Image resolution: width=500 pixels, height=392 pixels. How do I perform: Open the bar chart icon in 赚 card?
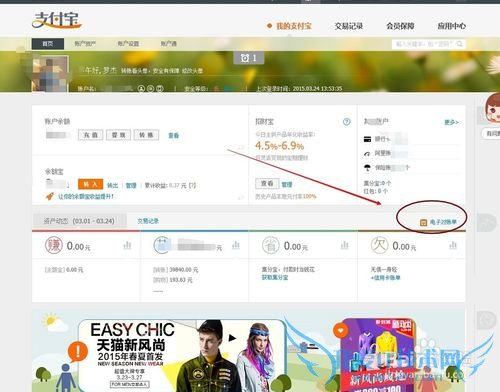coord(127,246)
